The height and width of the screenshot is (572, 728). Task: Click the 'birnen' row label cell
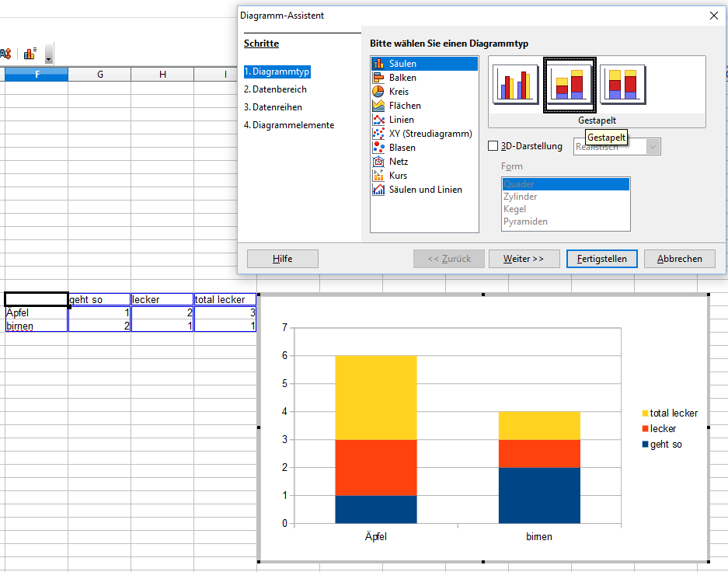pyautogui.click(x=37, y=326)
